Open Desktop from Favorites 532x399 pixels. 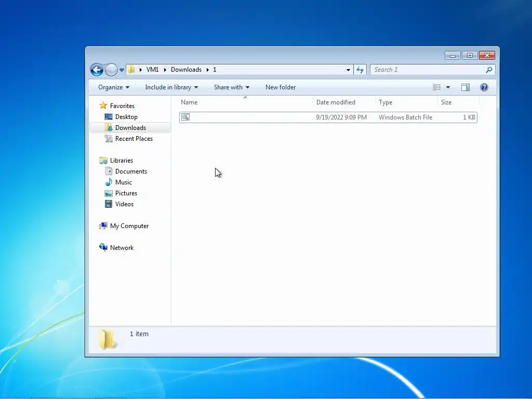[126, 117]
